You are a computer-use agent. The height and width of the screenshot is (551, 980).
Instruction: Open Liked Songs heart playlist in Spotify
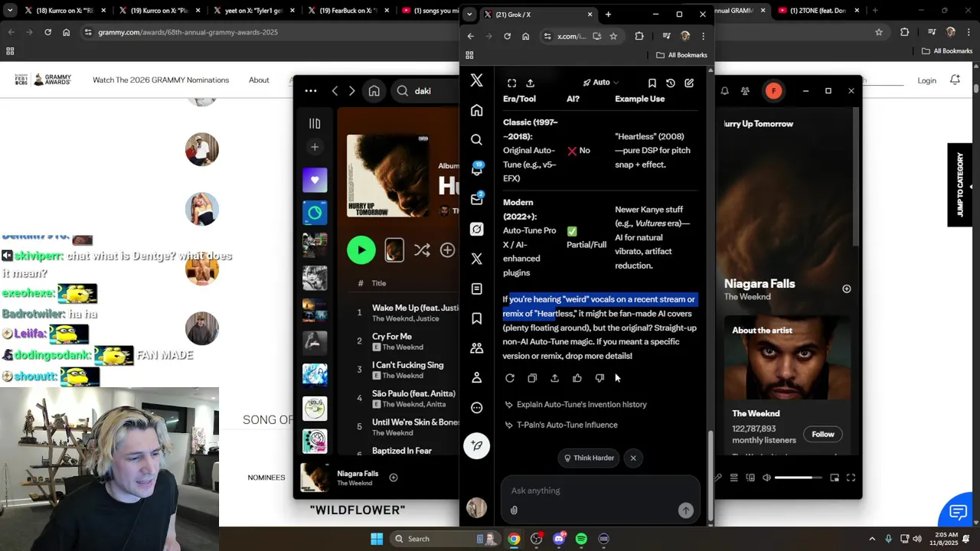click(315, 180)
